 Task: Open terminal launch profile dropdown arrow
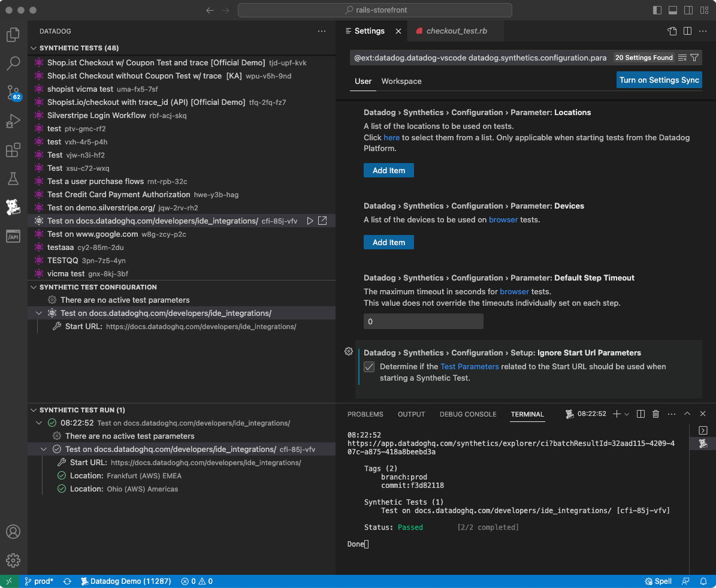coord(627,414)
